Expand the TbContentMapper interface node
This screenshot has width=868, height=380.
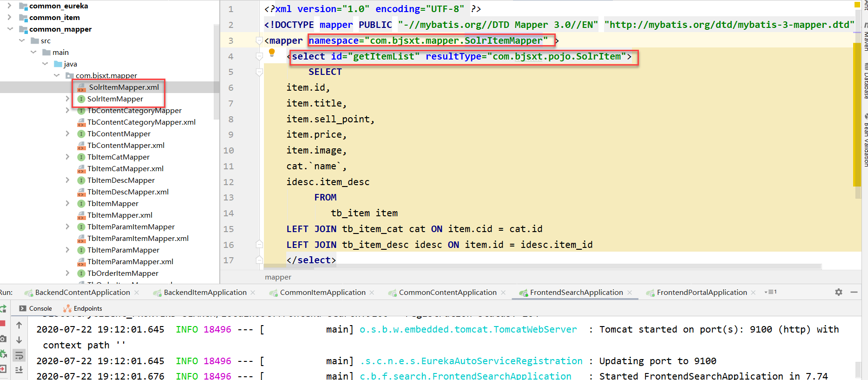(67, 133)
